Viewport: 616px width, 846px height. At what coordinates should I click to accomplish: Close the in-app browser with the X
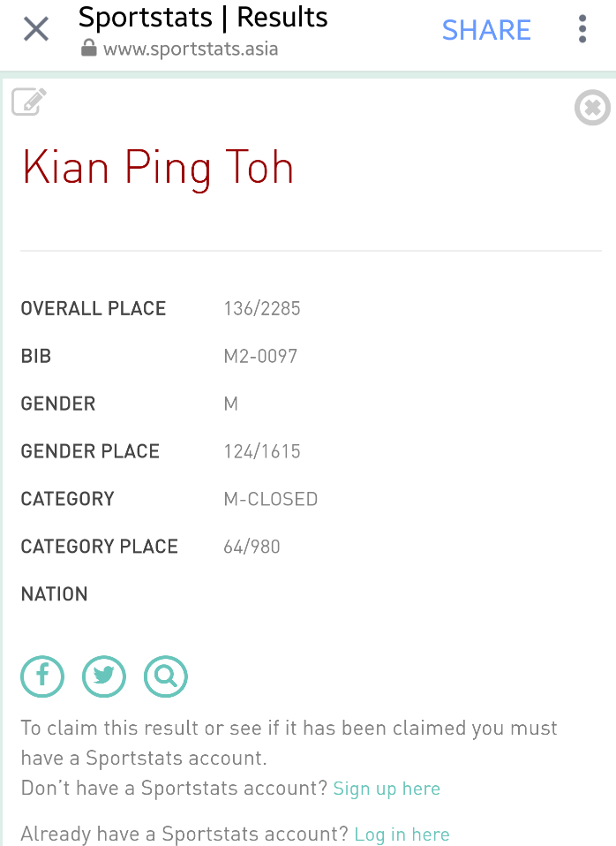36,29
